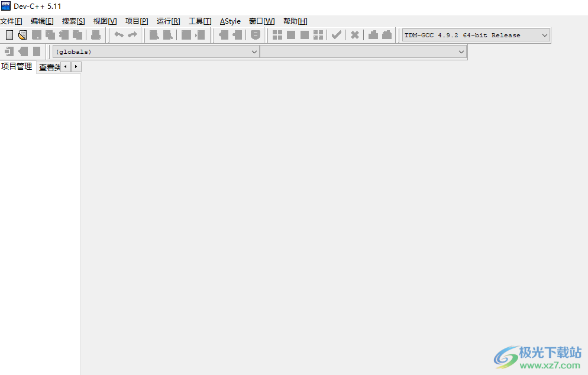Click the Close file toolbar icon
This screenshot has height=375, width=588.
[64, 35]
